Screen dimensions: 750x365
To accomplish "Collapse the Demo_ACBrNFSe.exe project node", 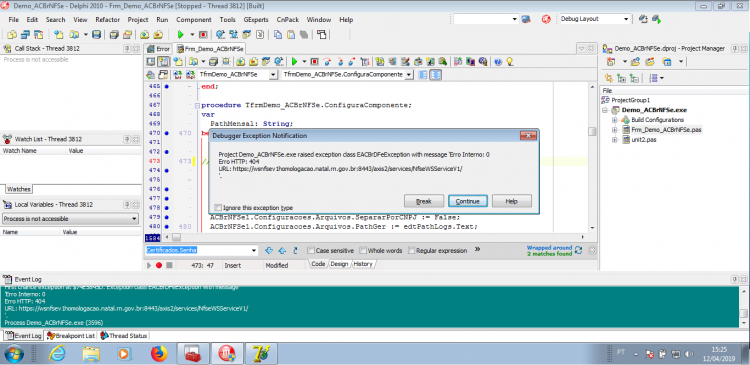I will (x=606, y=110).
